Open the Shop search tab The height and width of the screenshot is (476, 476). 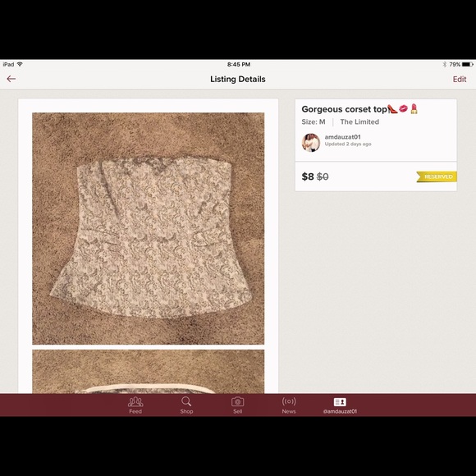[x=186, y=405]
